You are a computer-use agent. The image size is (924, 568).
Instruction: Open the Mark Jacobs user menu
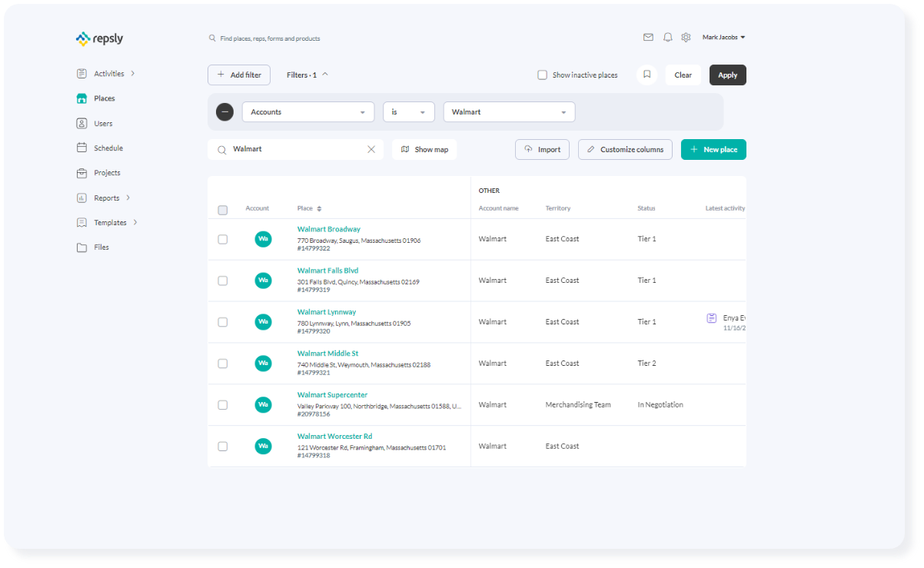tap(724, 37)
